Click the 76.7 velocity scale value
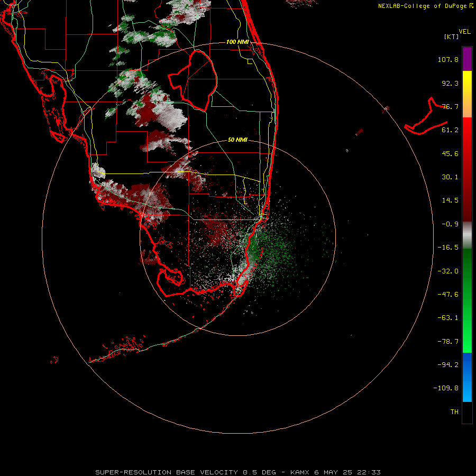The image size is (476, 476). [x=450, y=106]
